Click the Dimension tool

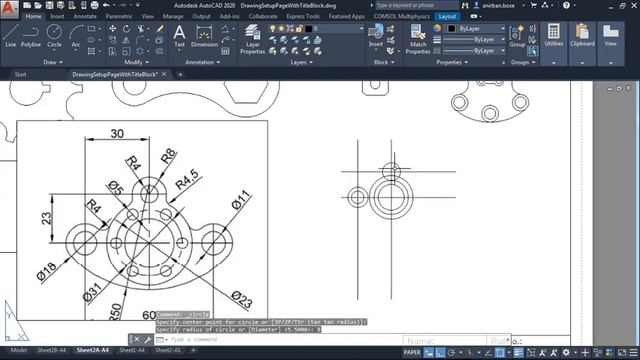point(204,36)
